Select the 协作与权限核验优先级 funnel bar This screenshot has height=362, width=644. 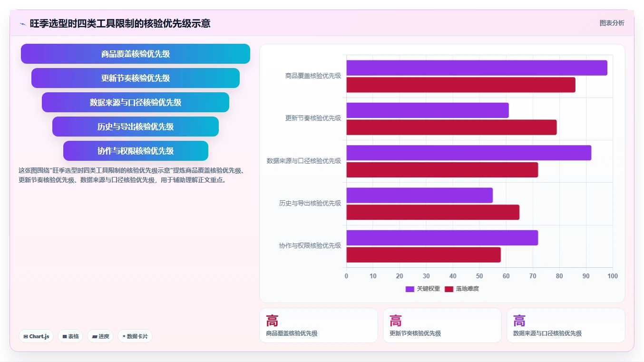(x=136, y=151)
